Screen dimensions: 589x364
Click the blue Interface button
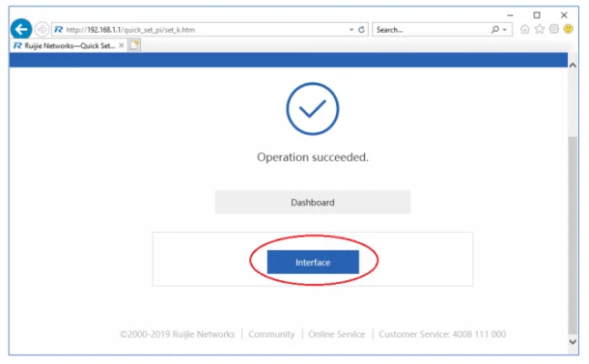(313, 262)
